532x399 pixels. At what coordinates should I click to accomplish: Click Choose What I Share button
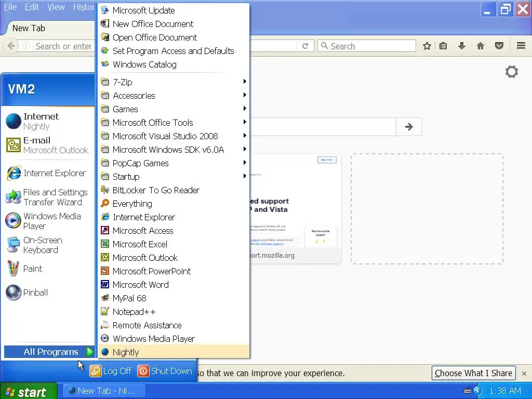pos(474,373)
